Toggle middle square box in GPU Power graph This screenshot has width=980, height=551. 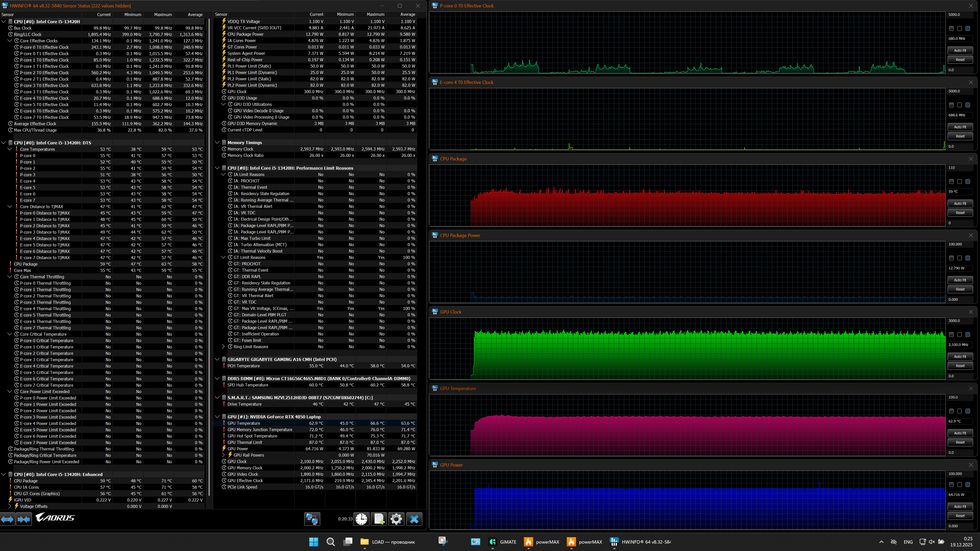pos(960,485)
